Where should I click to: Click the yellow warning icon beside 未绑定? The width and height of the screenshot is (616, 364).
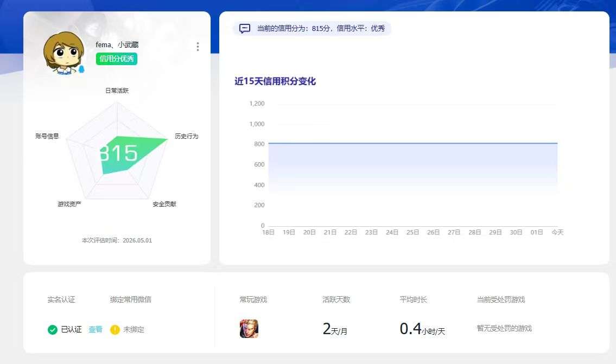115,330
